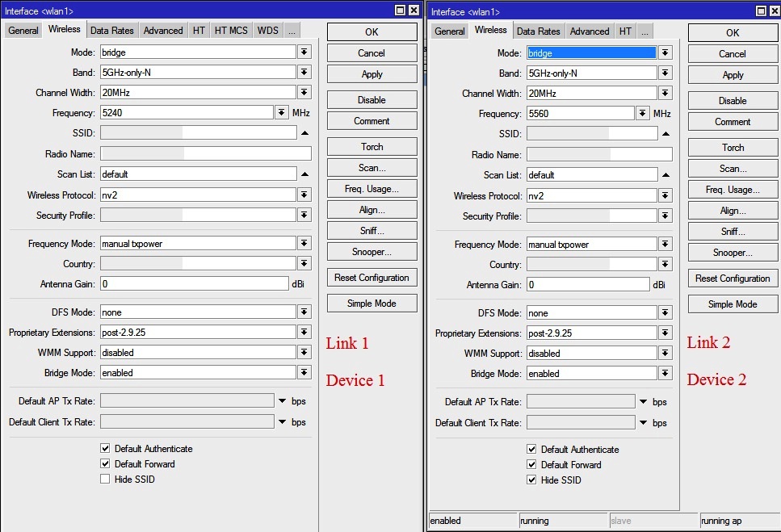Open Frequency dropdown showing 5560
The width and height of the screenshot is (781, 532).
tap(643, 114)
